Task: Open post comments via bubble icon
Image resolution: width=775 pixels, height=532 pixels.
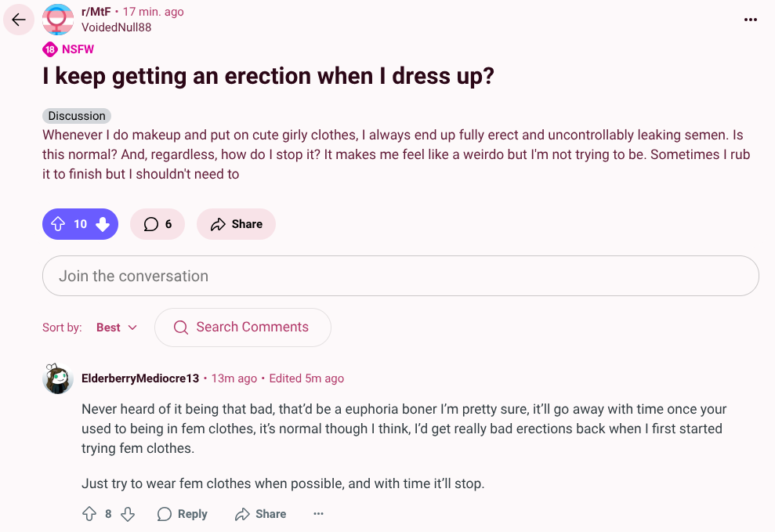Action: [158, 224]
